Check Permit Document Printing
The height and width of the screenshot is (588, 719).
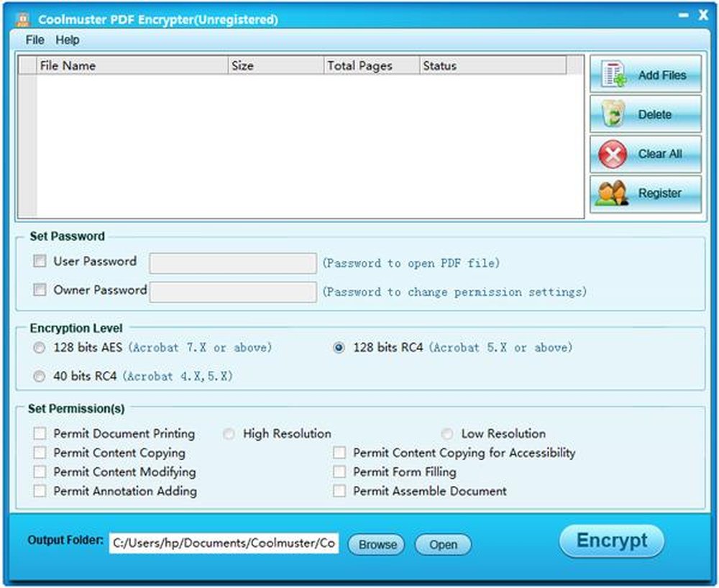40,433
